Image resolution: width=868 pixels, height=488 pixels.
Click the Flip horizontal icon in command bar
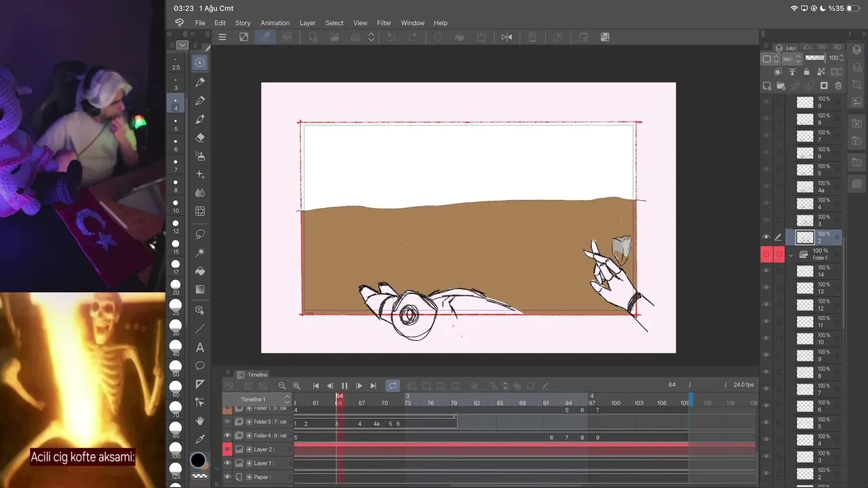pos(507,37)
